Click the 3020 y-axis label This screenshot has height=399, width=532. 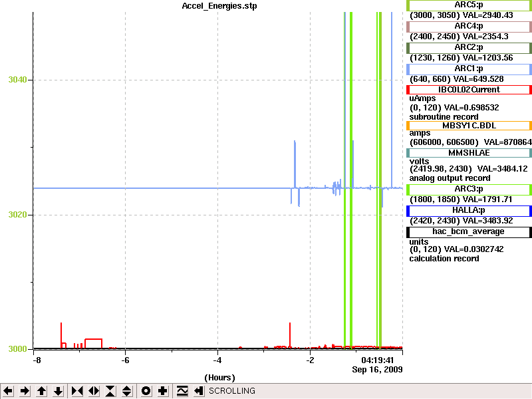pyautogui.click(x=17, y=215)
